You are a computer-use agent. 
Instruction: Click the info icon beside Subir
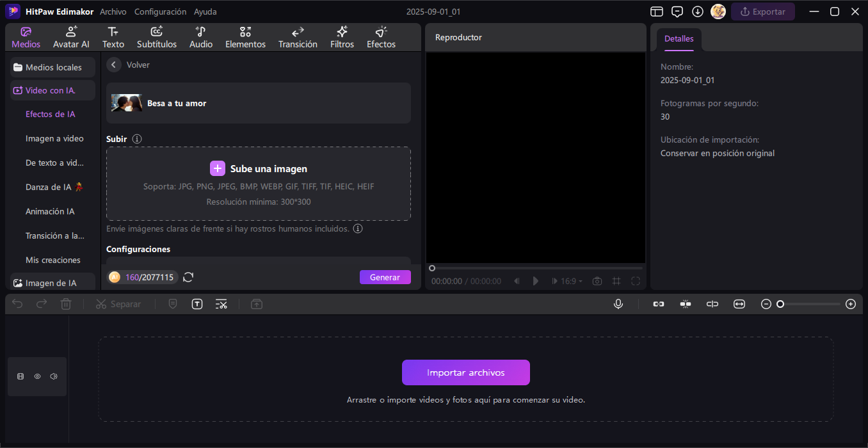click(137, 139)
